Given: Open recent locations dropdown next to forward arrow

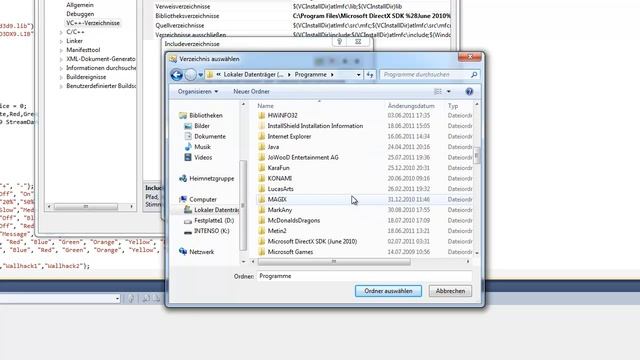Looking at the screenshot, I should pos(200,75).
